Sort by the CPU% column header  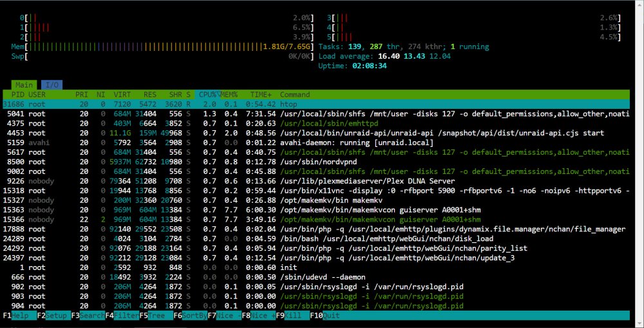tap(207, 95)
